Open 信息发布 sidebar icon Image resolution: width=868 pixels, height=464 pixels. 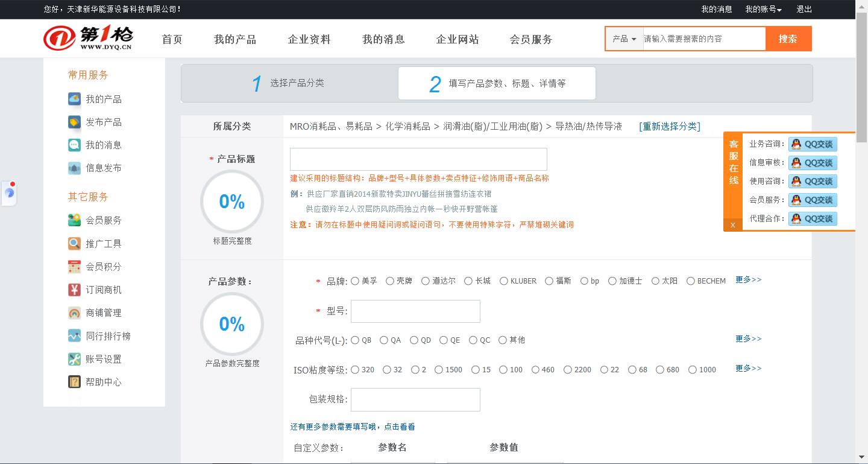74,168
